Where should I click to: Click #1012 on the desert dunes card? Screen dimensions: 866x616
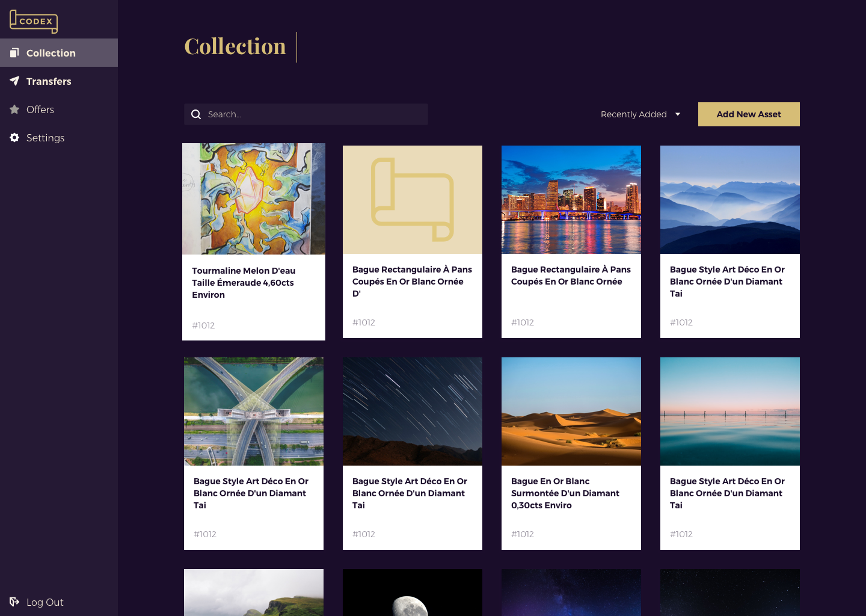pos(523,534)
